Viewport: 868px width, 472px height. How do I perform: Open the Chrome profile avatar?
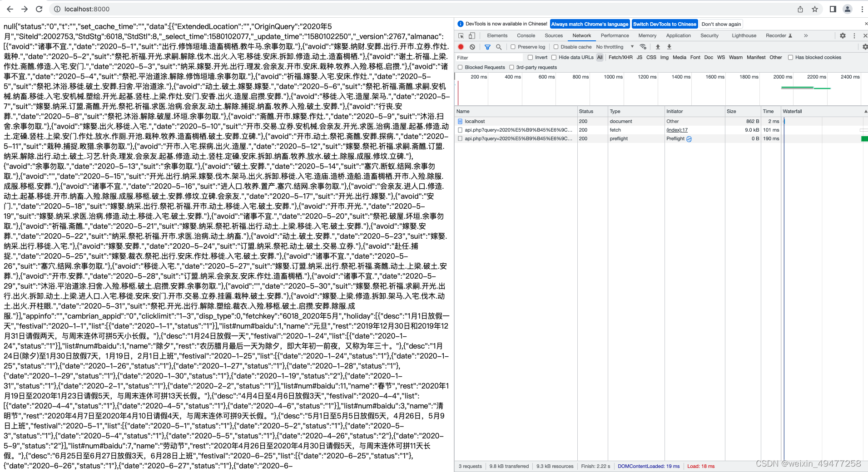click(848, 9)
